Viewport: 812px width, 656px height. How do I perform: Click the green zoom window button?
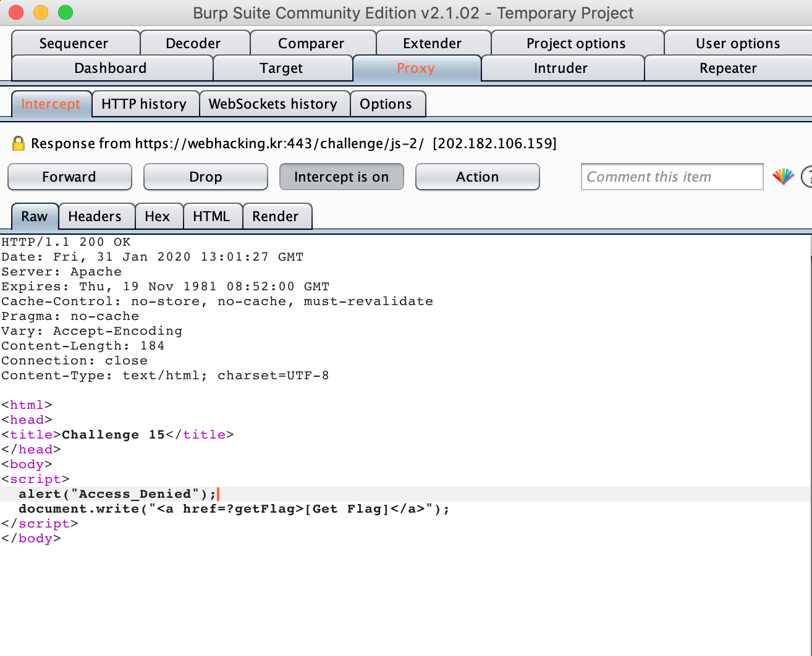click(x=66, y=12)
